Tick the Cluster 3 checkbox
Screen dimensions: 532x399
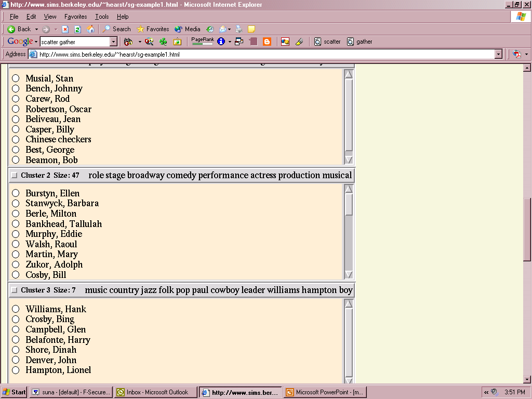click(x=14, y=290)
